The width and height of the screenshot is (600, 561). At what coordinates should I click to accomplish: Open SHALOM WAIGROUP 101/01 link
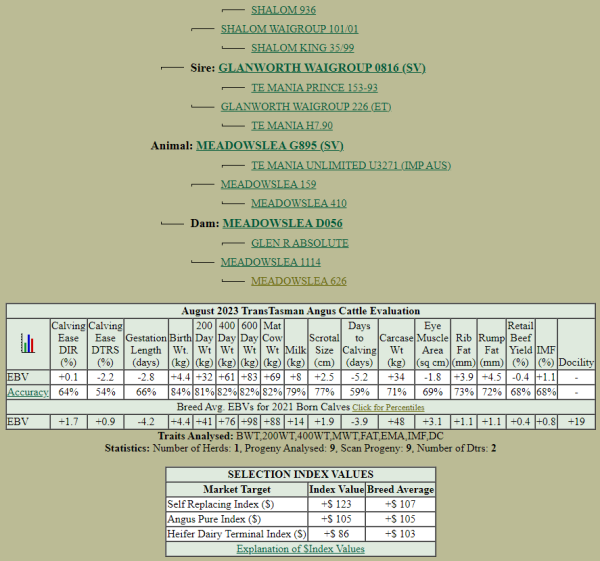click(x=289, y=29)
